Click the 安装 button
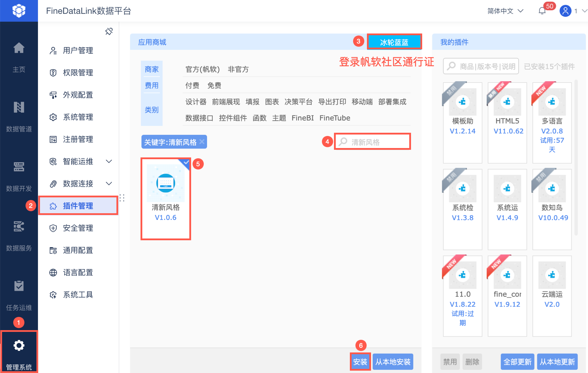This screenshot has width=588, height=373. (360, 362)
